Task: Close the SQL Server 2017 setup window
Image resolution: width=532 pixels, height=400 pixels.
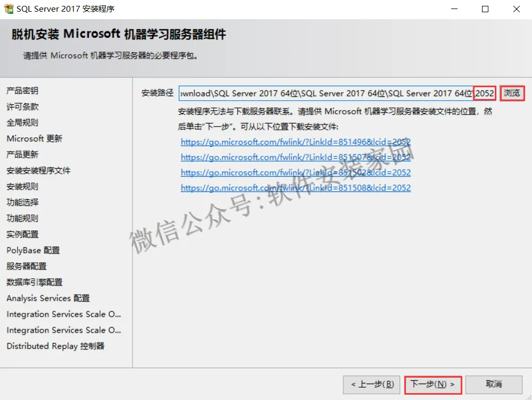Action: tap(517, 9)
